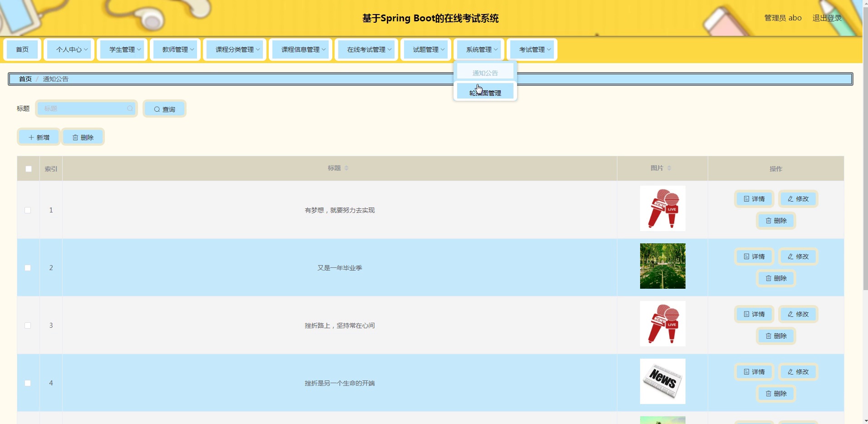Click the search icon inside the 标题 field
This screenshot has width=868, height=424.
(130, 108)
